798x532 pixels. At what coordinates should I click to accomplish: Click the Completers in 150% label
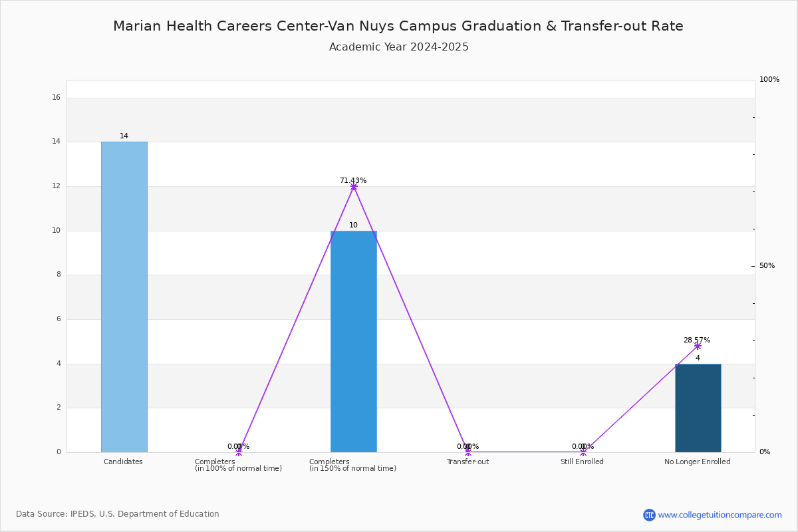[352, 465]
